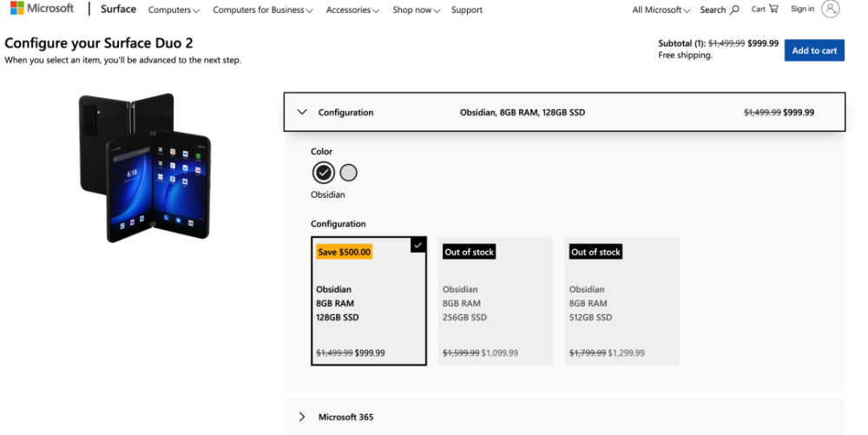The height and width of the screenshot is (435, 868).
Task: Click the Surface Duo 2 product image
Action: [144, 168]
